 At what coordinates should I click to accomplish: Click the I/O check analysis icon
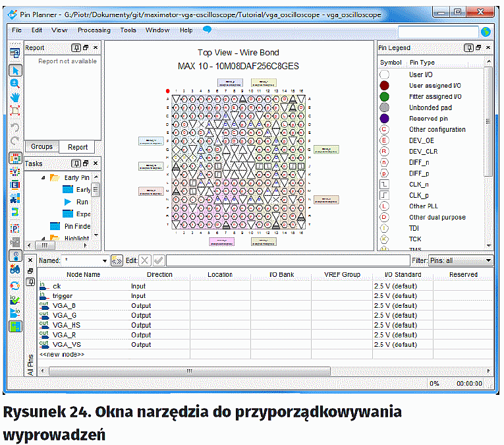tap(15, 299)
